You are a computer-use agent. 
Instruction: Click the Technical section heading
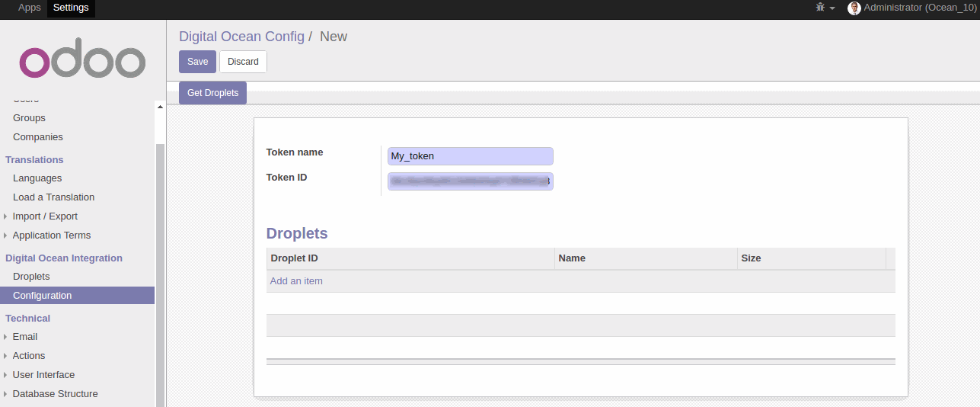tap(27, 319)
